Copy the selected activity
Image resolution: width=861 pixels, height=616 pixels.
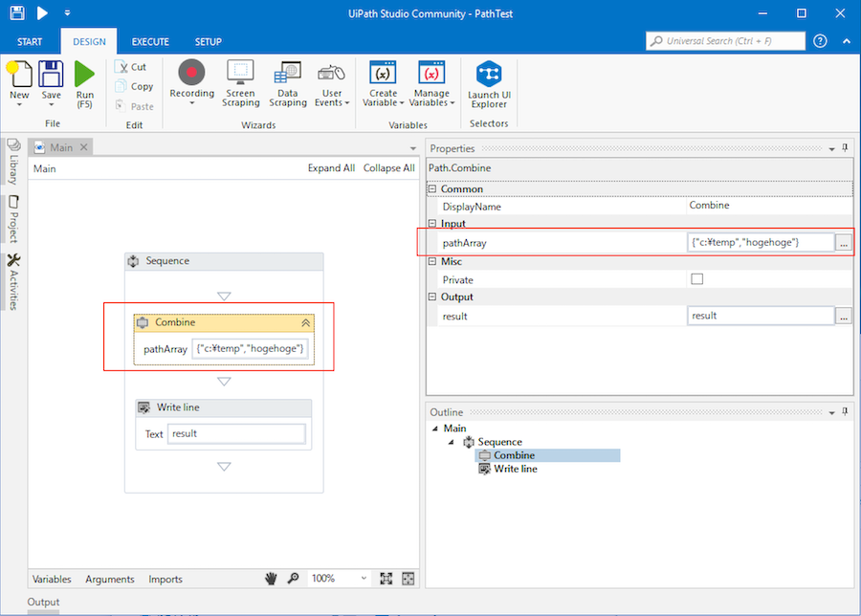(x=135, y=86)
